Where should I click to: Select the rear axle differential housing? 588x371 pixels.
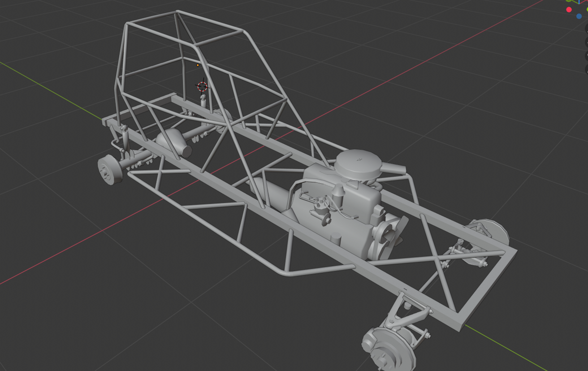click(174, 142)
